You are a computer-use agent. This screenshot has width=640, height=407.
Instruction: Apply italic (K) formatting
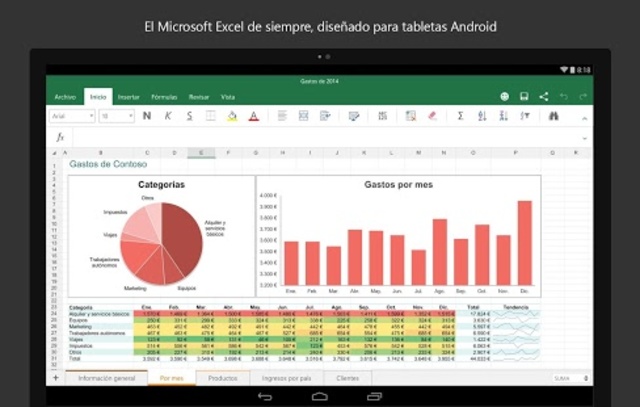pyautogui.click(x=168, y=116)
